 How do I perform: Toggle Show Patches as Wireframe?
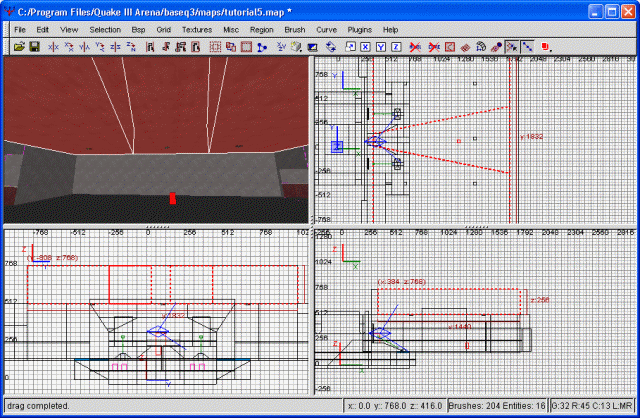point(465,47)
